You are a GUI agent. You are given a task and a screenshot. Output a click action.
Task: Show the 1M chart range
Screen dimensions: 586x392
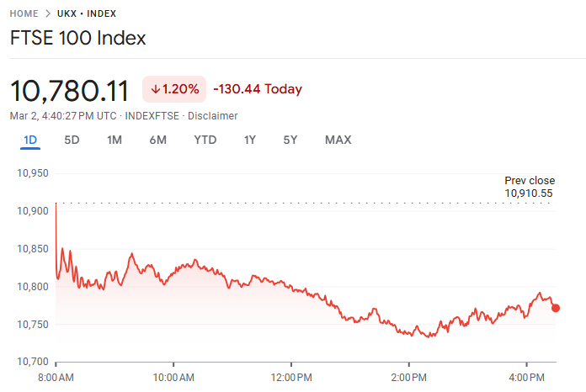(x=115, y=140)
